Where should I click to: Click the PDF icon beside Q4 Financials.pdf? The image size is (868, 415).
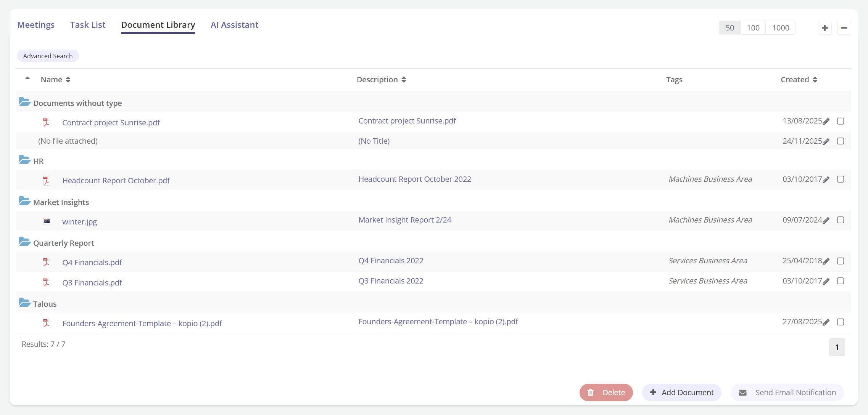pyautogui.click(x=47, y=262)
